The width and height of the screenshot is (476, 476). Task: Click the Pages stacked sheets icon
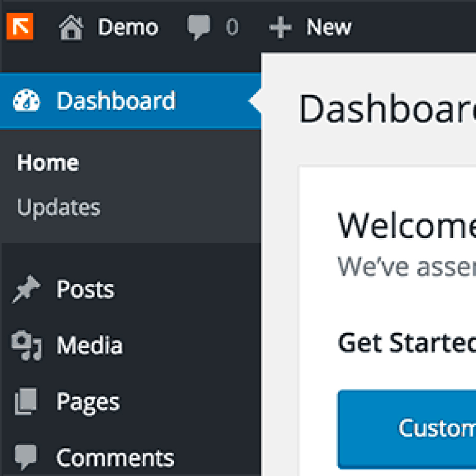pos(26,401)
